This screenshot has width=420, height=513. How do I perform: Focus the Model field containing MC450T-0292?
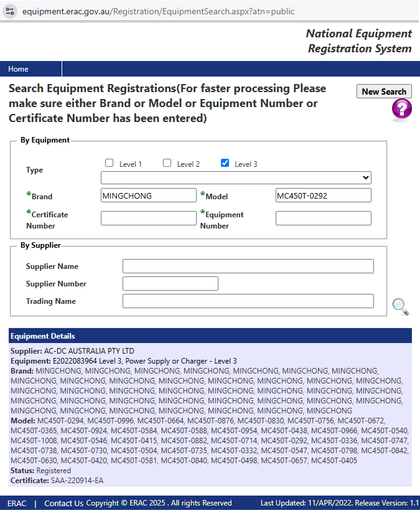point(323,195)
